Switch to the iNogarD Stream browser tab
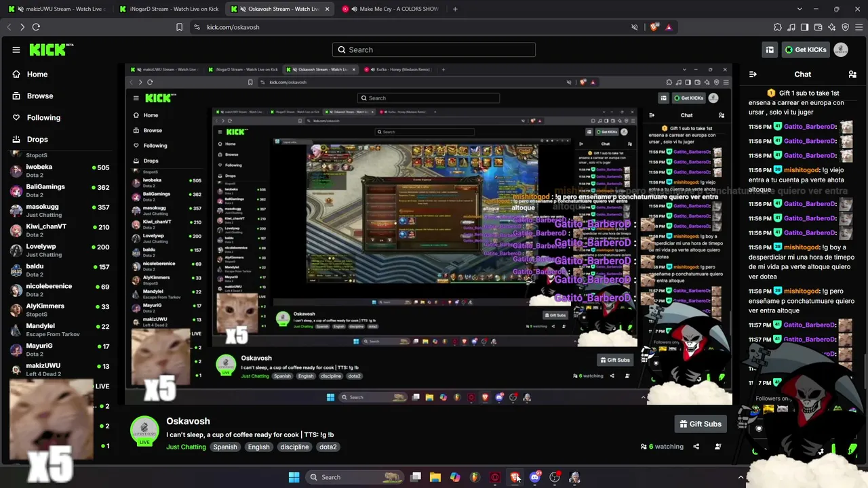This screenshot has height=488, width=868. pyautogui.click(x=168, y=9)
